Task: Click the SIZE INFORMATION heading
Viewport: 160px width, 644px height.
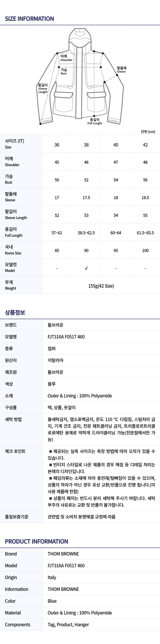Action: coord(29,19)
